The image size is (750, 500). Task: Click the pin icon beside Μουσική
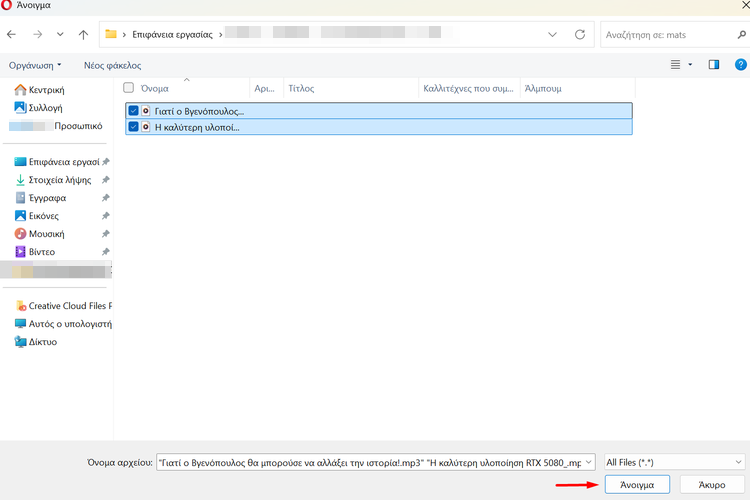pyautogui.click(x=106, y=233)
